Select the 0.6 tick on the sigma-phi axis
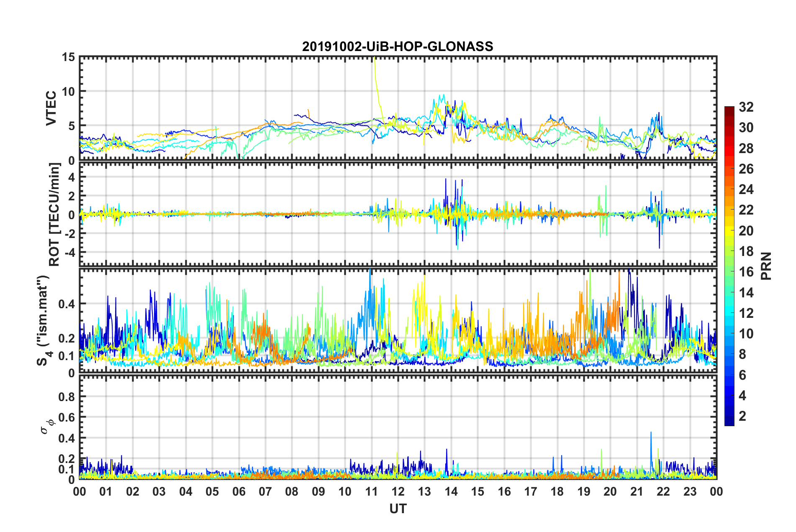 67,417
